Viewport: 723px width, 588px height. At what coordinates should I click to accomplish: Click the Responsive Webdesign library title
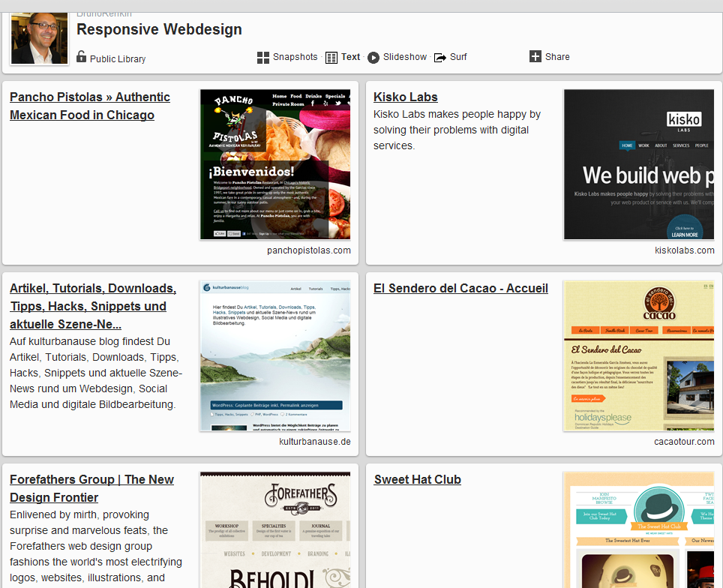point(159,29)
